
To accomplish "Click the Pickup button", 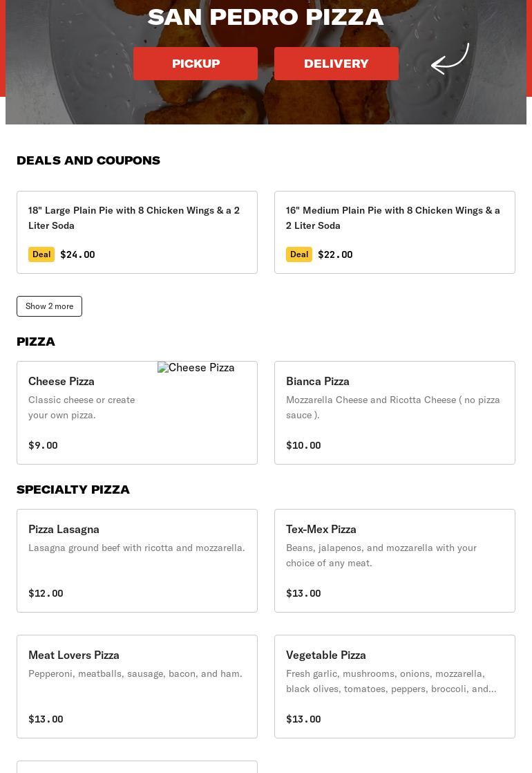I will click(196, 64).
